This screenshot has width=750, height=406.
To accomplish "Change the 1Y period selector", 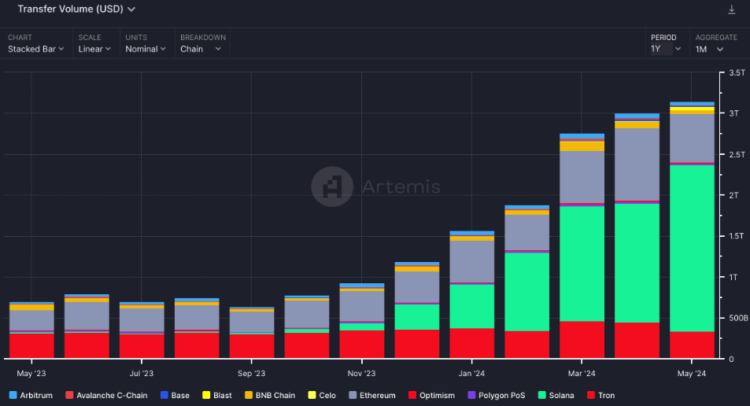I will coord(664,48).
